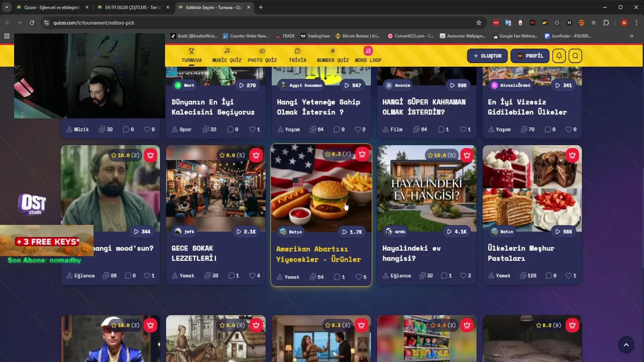Open the Turnuva trophy section
The height and width of the screenshot is (362, 644).
point(192,55)
